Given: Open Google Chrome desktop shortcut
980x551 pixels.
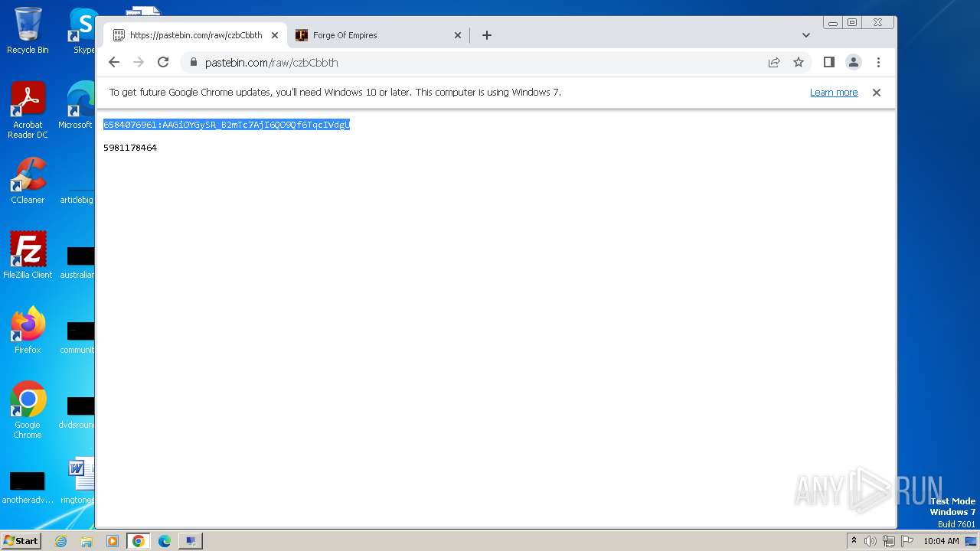Looking at the screenshot, I should point(28,410).
